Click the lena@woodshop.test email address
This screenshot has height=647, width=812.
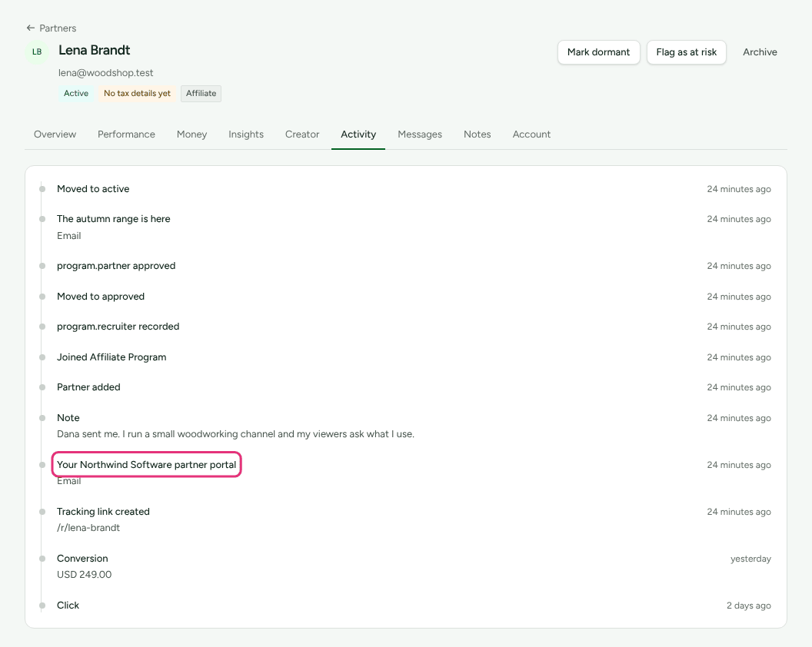click(105, 73)
